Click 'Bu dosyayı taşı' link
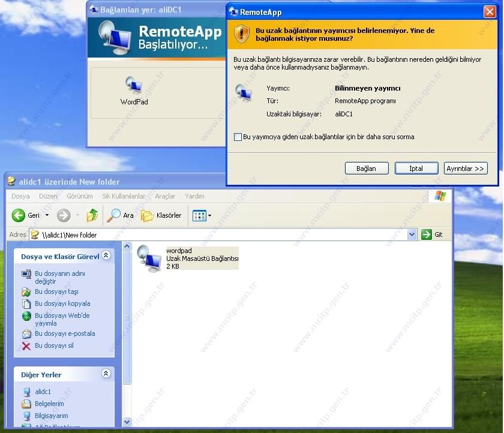The height and width of the screenshot is (433, 504). click(x=56, y=291)
